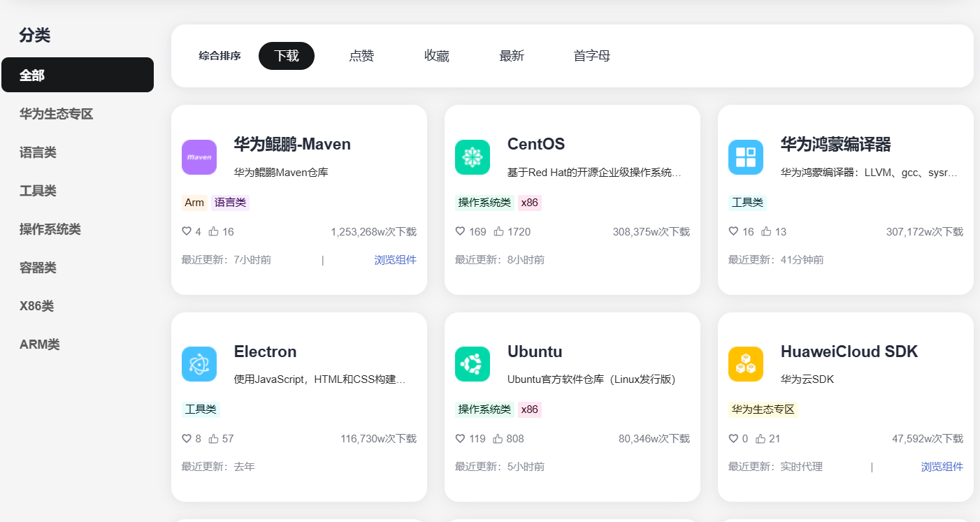Click the 华为鲲鹏-Maven app icon

click(x=199, y=157)
